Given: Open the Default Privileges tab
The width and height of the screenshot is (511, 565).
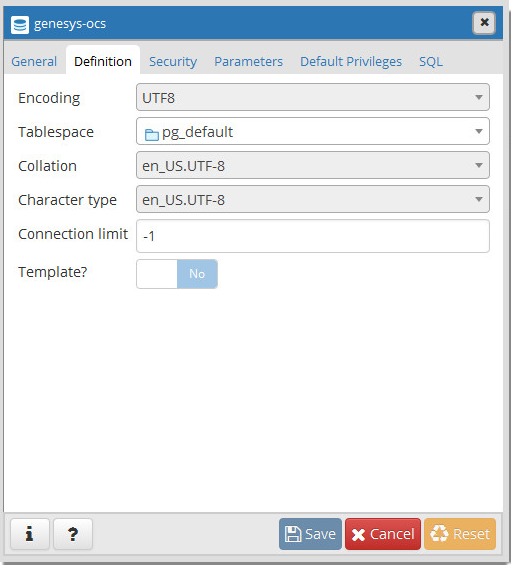Looking at the screenshot, I should 351,61.
